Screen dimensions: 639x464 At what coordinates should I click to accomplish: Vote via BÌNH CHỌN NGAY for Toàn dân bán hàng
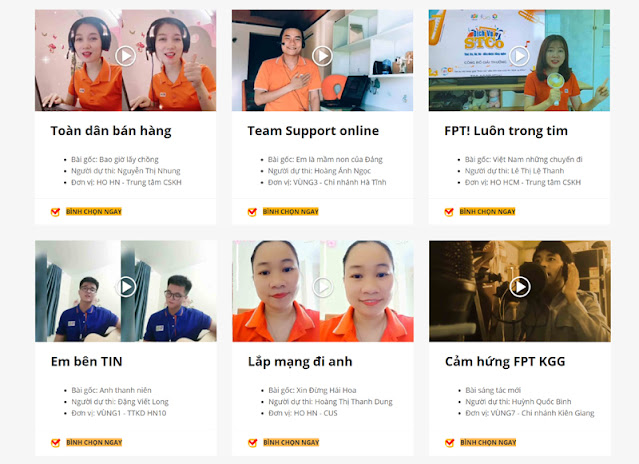point(94,211)
